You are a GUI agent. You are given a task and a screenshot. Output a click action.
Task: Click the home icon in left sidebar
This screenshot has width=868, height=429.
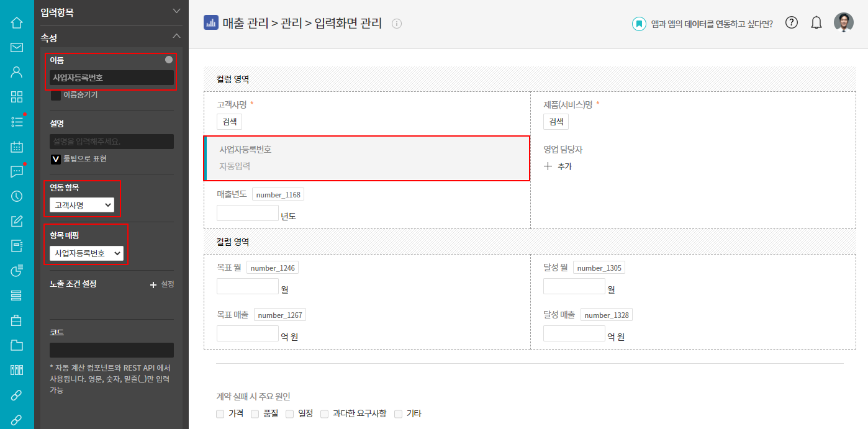pos(17,23)
